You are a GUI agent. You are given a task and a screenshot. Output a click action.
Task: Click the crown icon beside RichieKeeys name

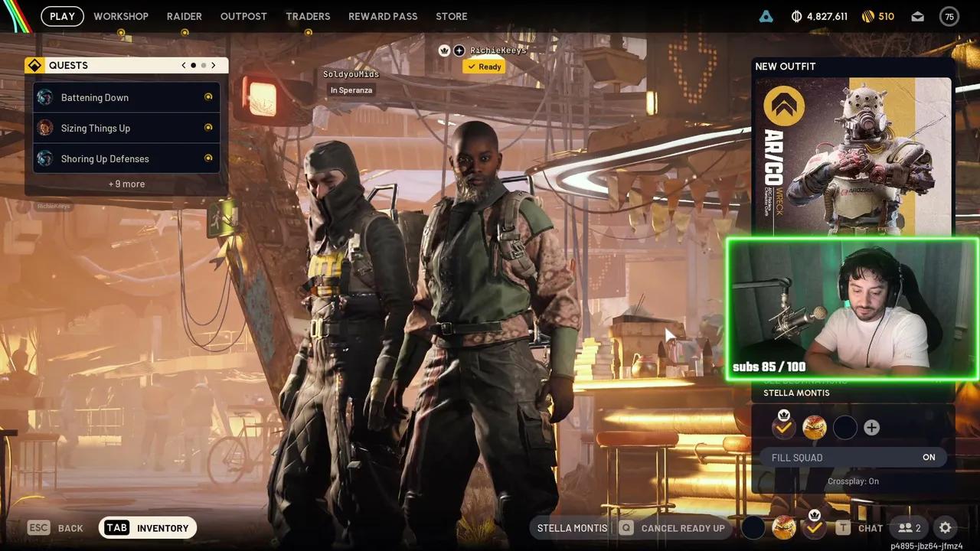click(444, 51)
